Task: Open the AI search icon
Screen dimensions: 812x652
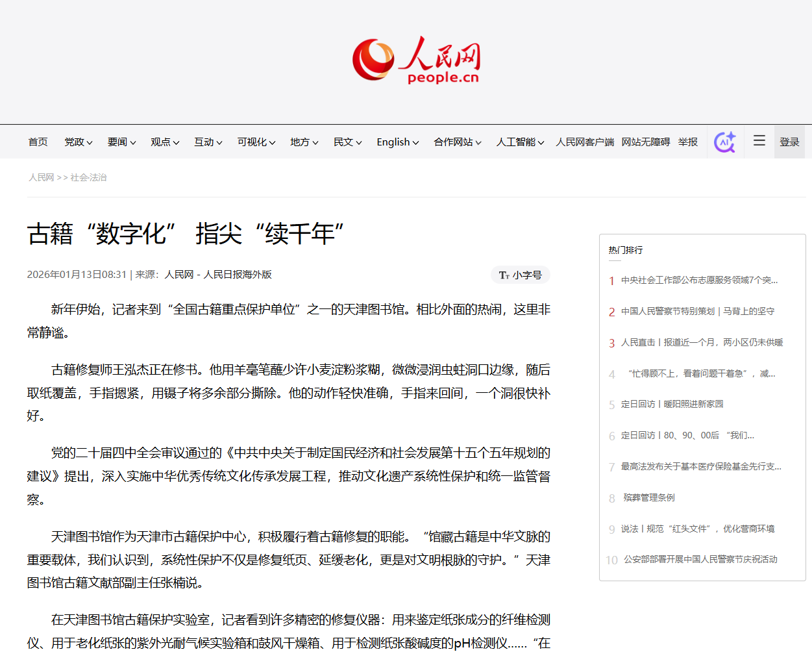Action: tap(724, 142)
